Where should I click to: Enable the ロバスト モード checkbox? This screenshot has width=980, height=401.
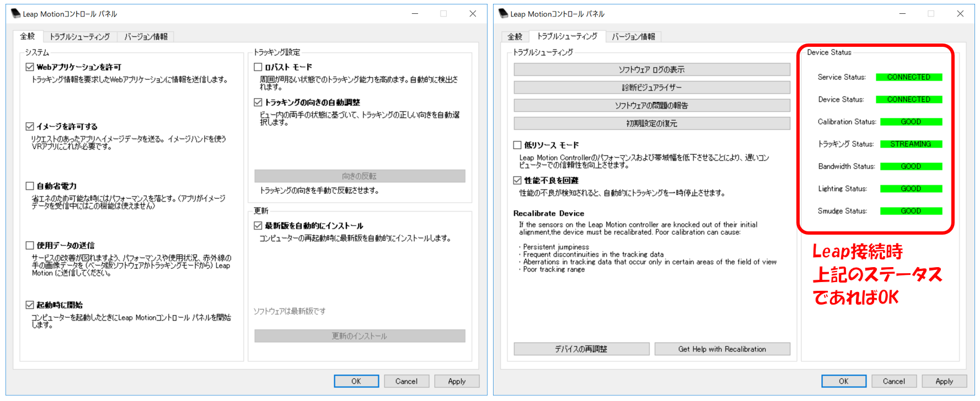click(x=258, y=67)
